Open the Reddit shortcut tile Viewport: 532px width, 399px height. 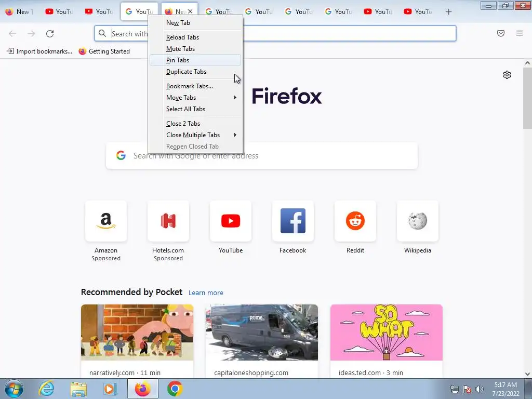pos(355,221)
